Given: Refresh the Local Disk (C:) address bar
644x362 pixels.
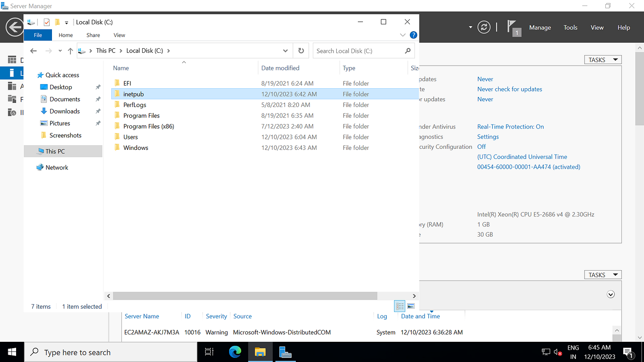Looking at the screenshot, I should click(301, 51).
